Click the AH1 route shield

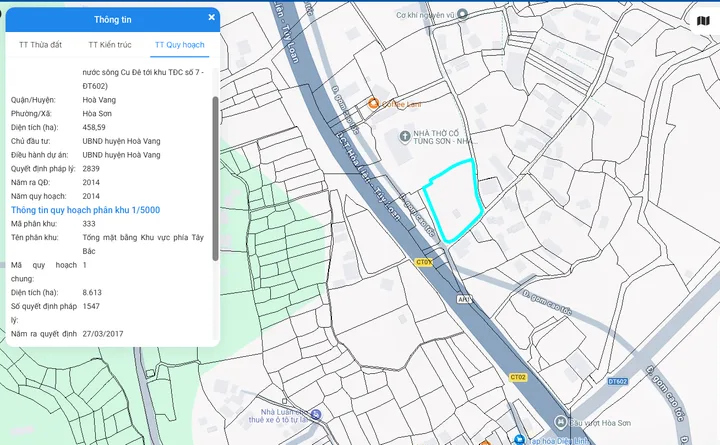pyautogui.click(x=464, y=299)
